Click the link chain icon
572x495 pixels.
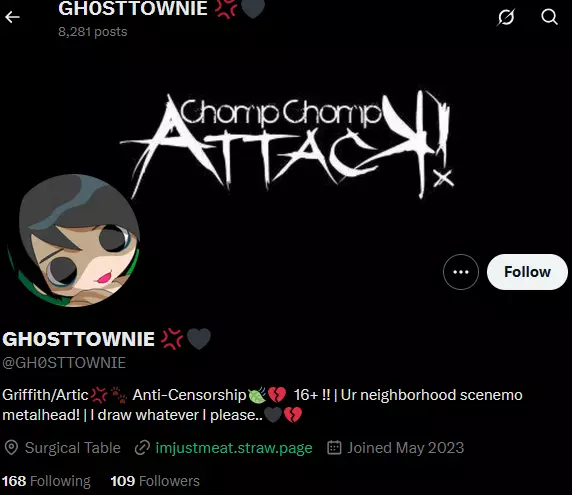pos(142,448)
